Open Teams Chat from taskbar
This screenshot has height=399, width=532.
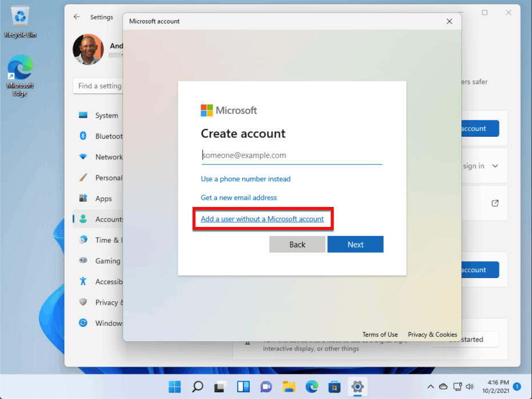click(x=266, y=386)
